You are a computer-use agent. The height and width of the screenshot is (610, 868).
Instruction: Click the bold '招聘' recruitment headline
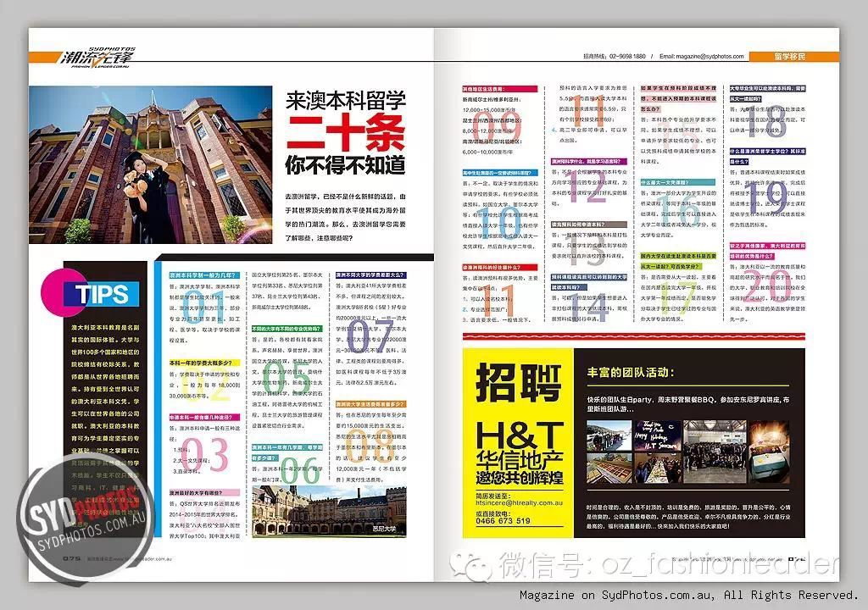point(518,382)
